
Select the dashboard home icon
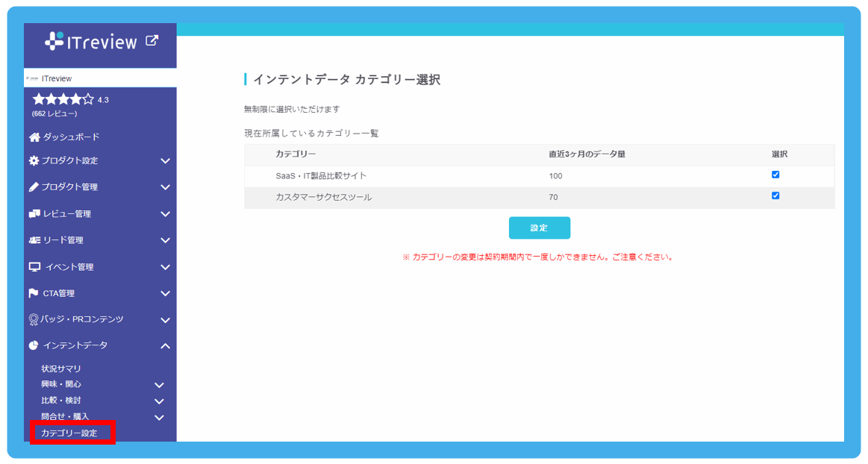34,137
